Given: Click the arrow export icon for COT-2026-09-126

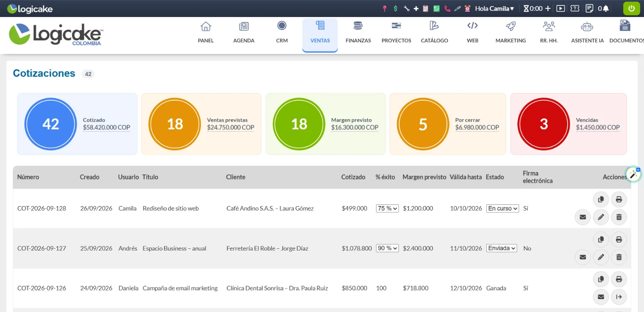Looking at the screenshot, I should [x=619, y=297].
